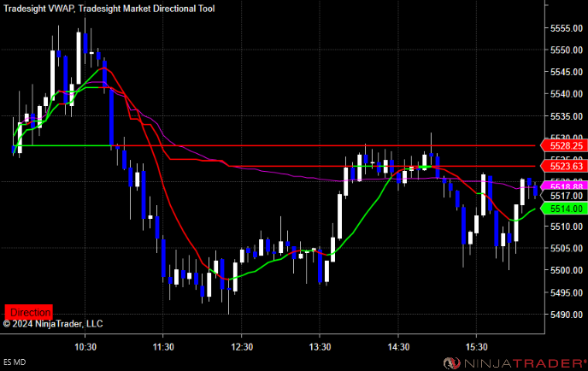This screenshot has height=371, width=588.
Task: Click the 5490.00 price axis label
Action: 567,315
